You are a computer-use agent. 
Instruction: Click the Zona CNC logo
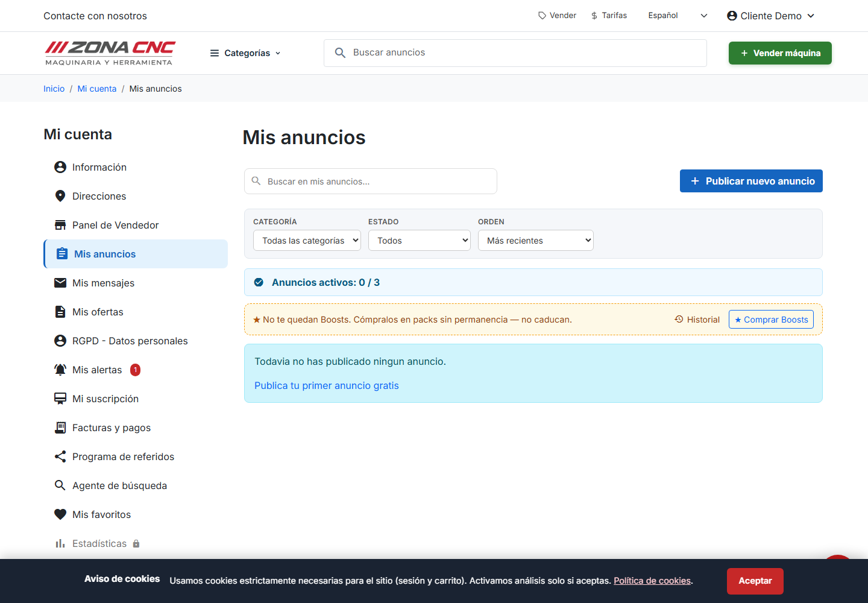coord(110,53)
